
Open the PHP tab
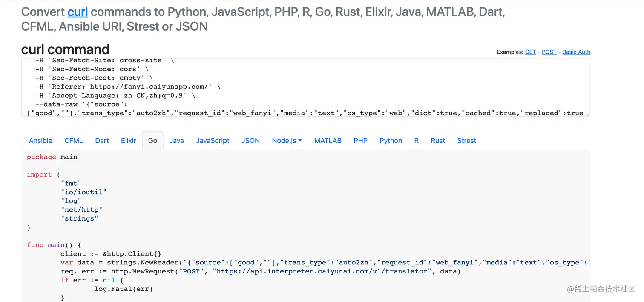click(x=360, y=141)
